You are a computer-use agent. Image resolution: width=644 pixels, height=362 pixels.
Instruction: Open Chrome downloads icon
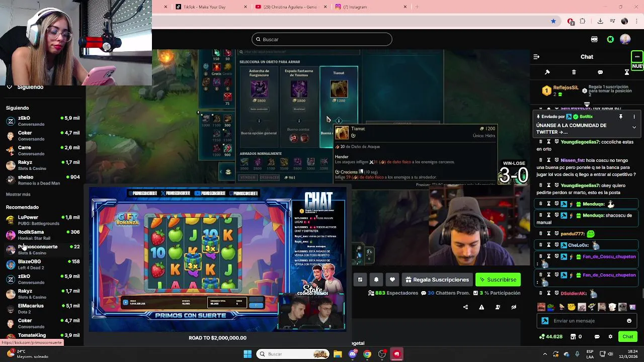click(x=600, y=21)
